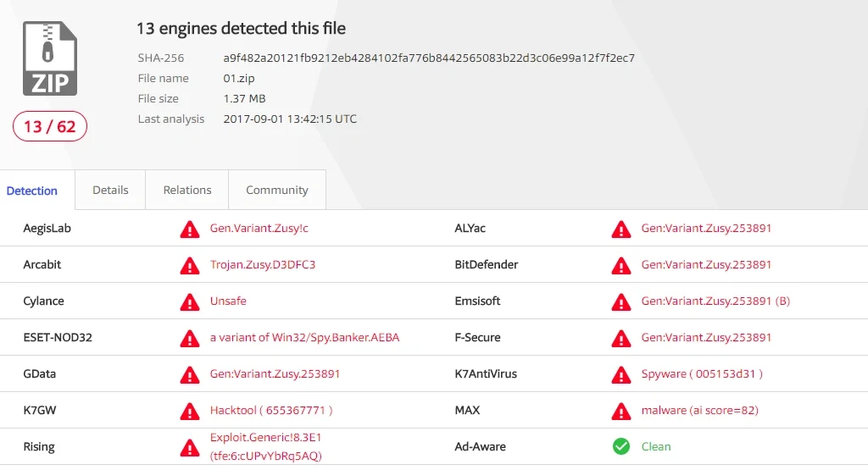Click the Ad-Aware result Clean
Image resolution: width=868 pixels, height=470 pixels.
tap(656, 446)
